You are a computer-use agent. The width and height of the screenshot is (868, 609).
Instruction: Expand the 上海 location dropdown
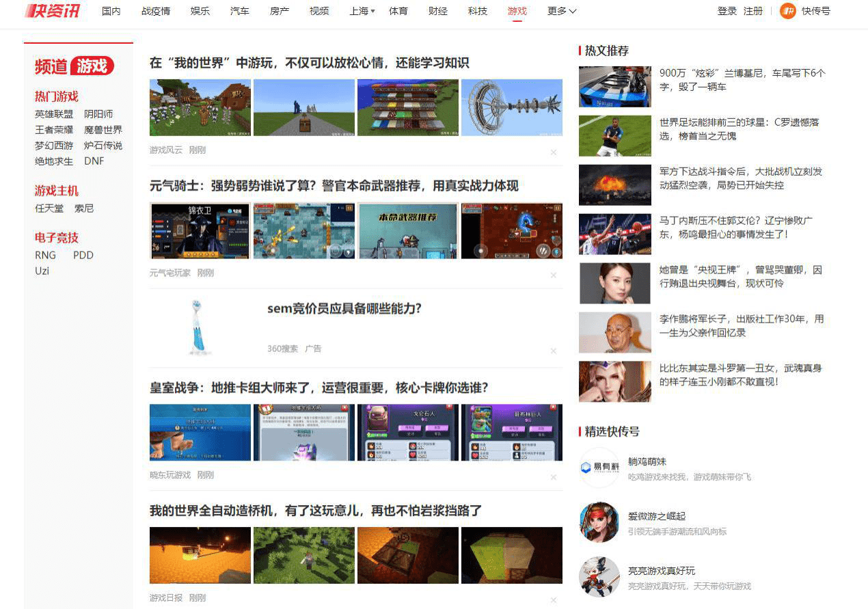[360, 11]
